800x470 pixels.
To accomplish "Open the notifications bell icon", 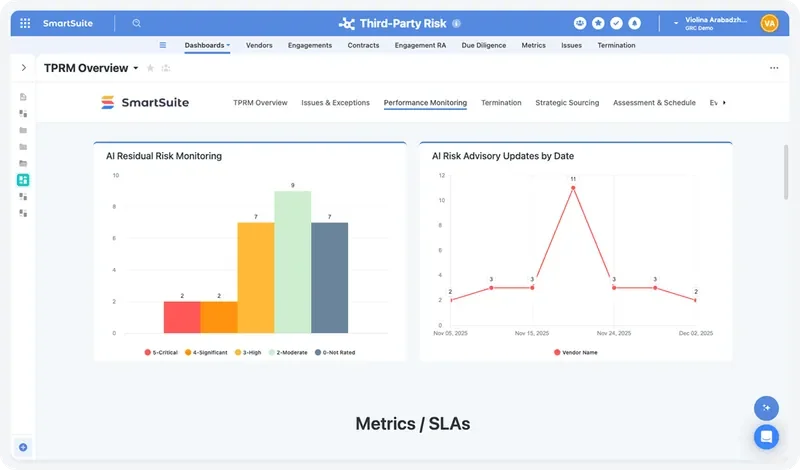I will click(635, 23).
